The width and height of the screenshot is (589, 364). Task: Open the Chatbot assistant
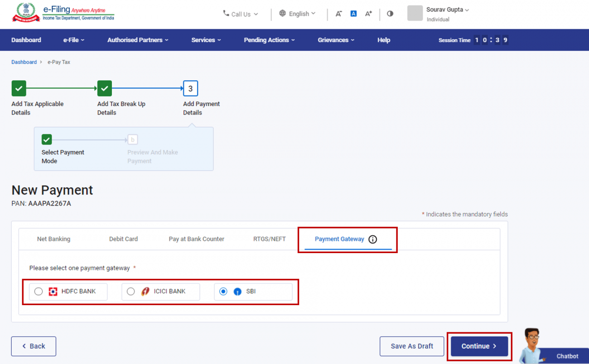[x=566, y=356]
